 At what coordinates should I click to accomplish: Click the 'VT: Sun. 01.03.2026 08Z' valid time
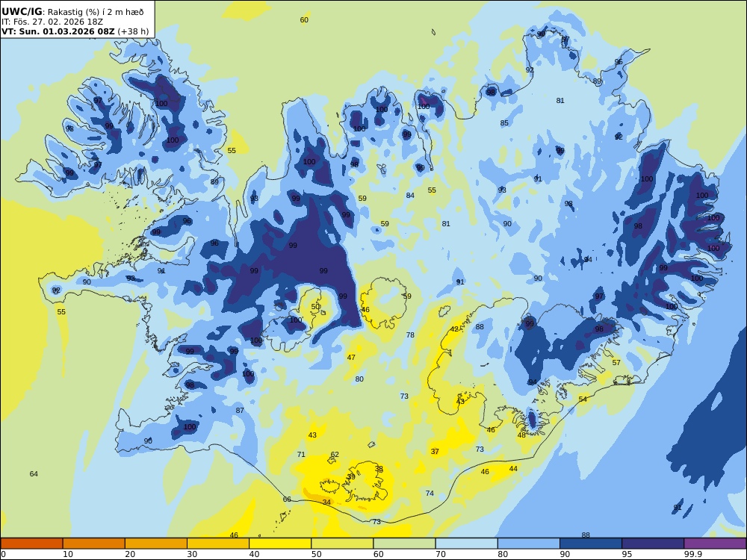click(58, 31)
